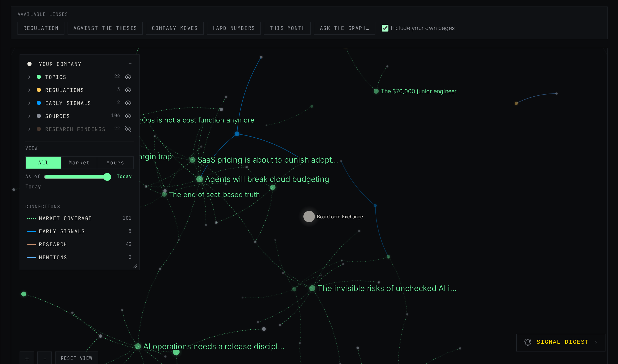Toggle visibility eye for Topics
Screen dimensions: 618x364
(x=128, y=77)
